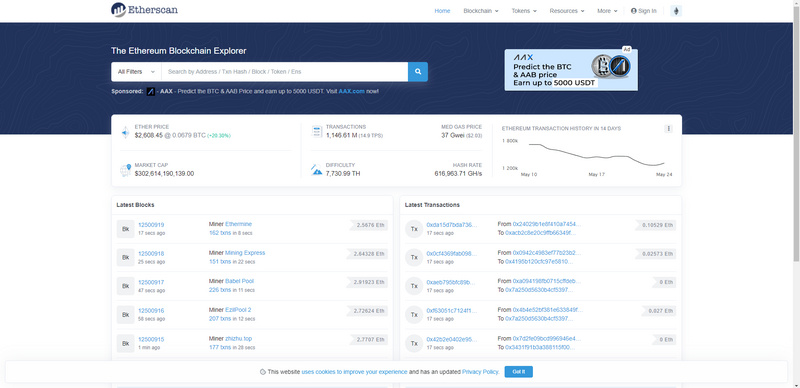Expand the Blockchain menu
This screenshot has height=388, width=800.
[x=481, y=11]
